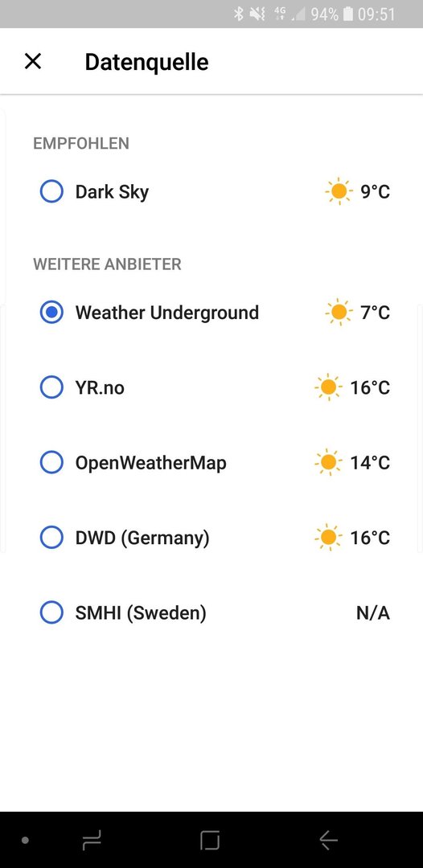Select the Weather Underground radio button

coord(51,312)
